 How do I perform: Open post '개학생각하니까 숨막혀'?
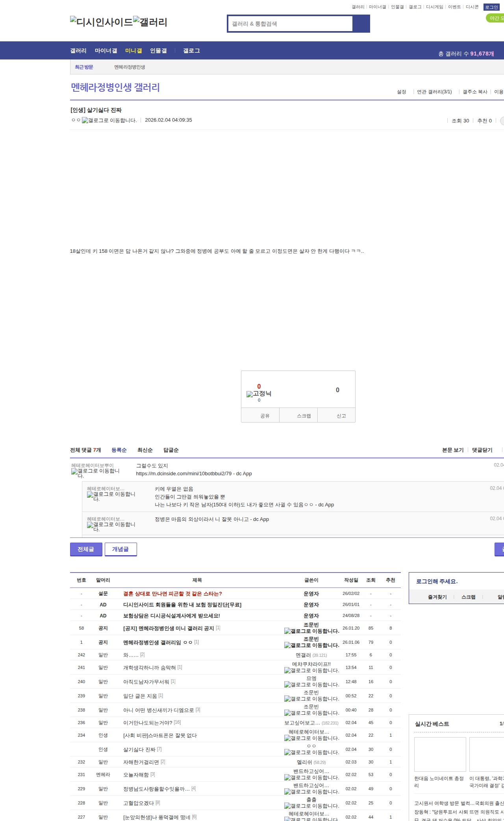pyautogui.click(x=149, y=667)
